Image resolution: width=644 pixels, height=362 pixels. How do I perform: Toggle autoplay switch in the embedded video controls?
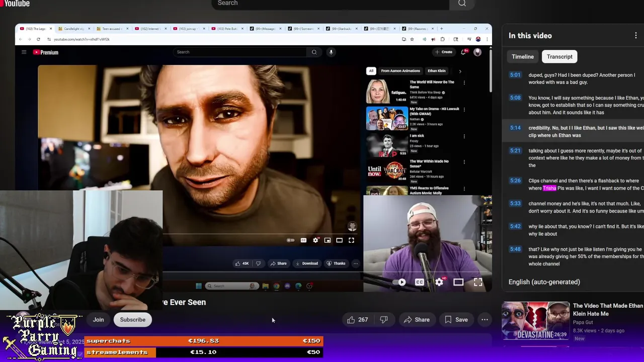[291, 240]
